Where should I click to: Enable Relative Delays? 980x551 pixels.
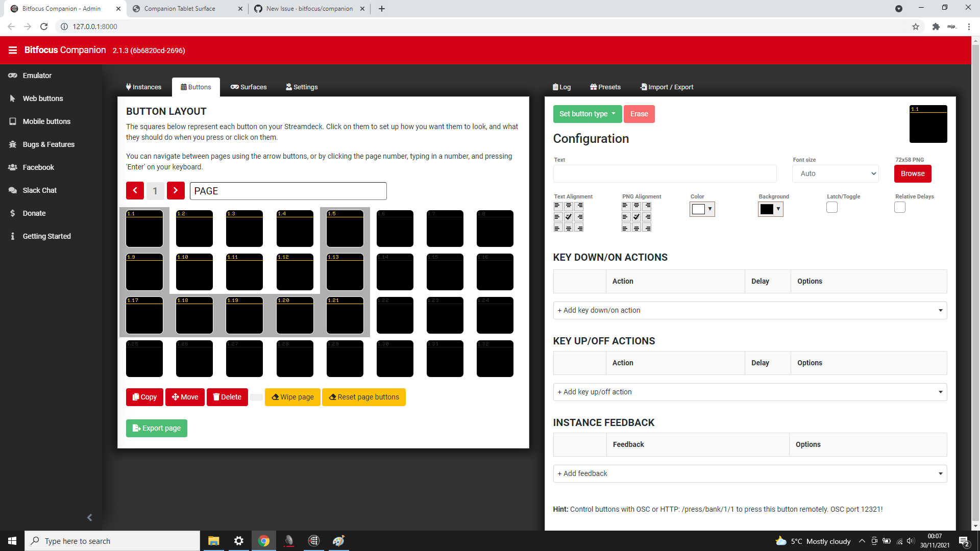click(899, 207)
